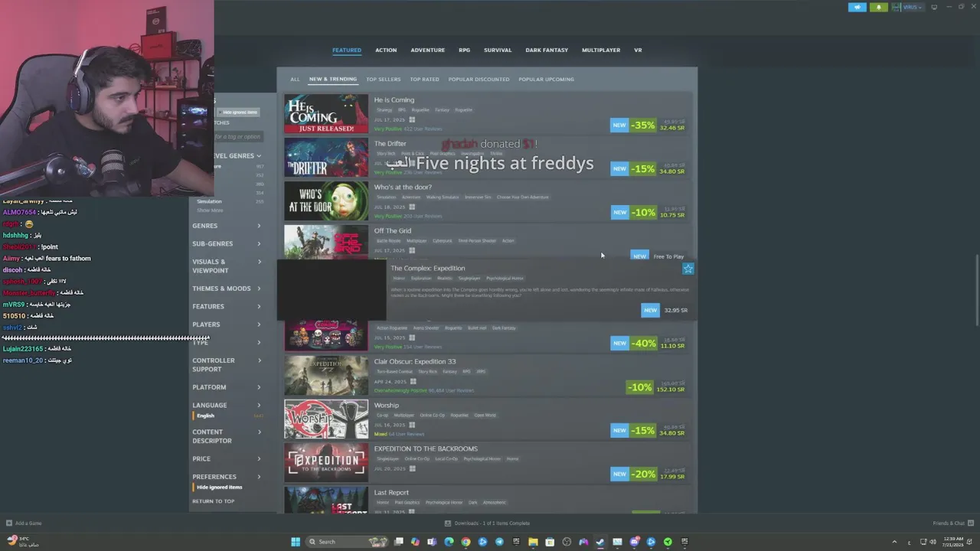Expand Features filter section
The width and height of the screenshot is (980, 551).
(227, 307)
